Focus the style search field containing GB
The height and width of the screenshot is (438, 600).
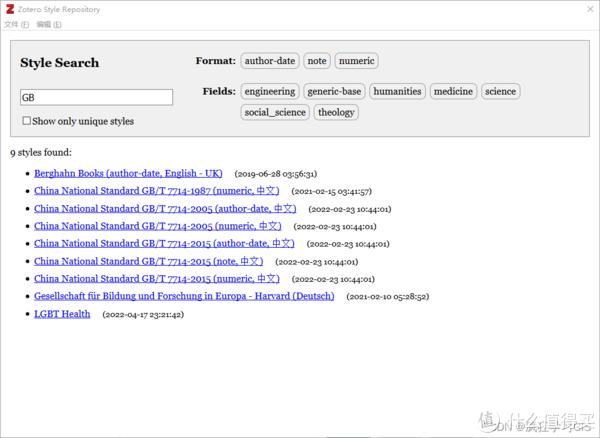[96, 98]
